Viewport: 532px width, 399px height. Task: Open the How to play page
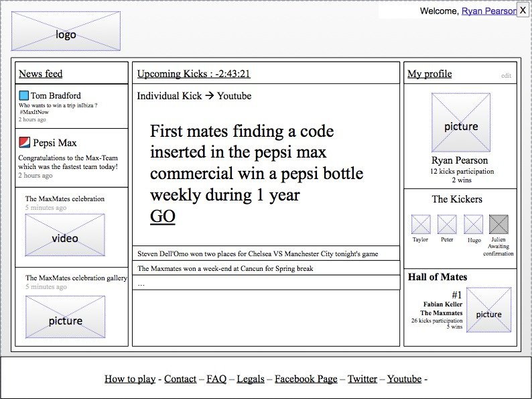[x=130, y=379]
